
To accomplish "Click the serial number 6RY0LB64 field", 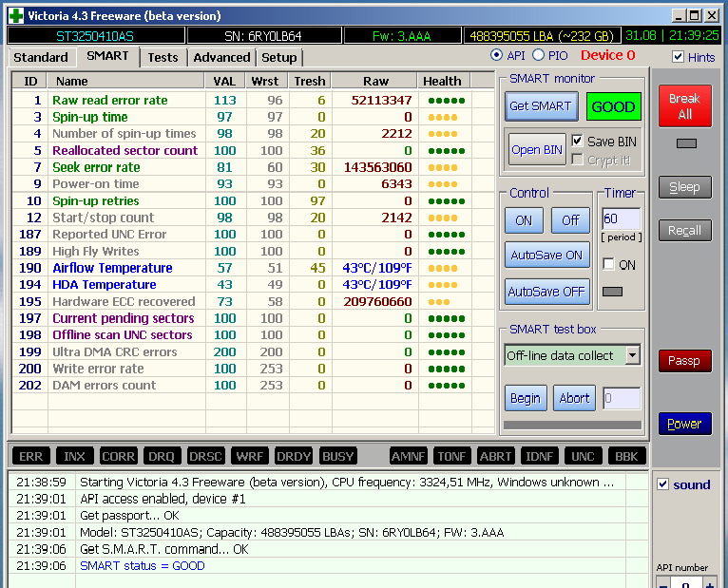I will (x=263, y=36).
